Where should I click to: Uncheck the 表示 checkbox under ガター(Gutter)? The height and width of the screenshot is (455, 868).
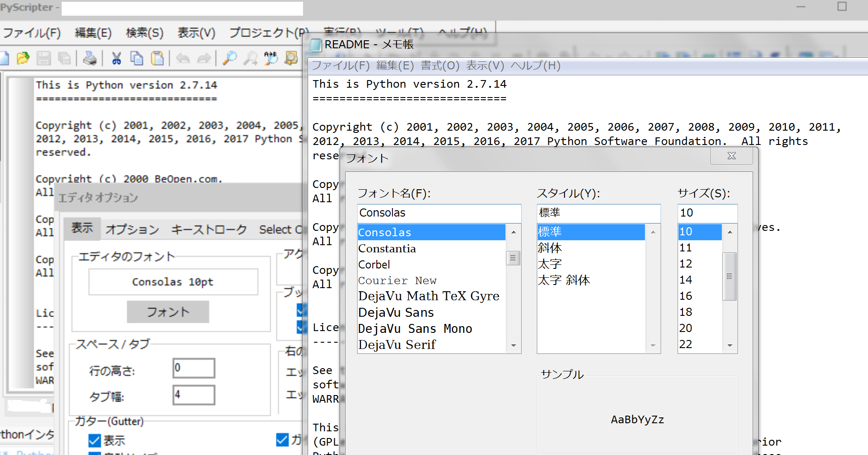click(94, 440)
